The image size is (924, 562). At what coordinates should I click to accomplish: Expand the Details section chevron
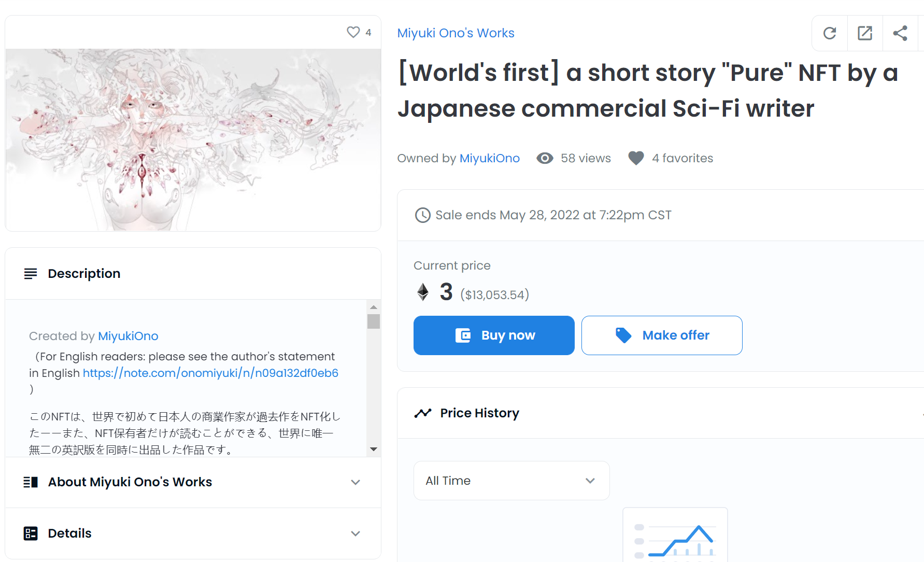pos(356,533)
